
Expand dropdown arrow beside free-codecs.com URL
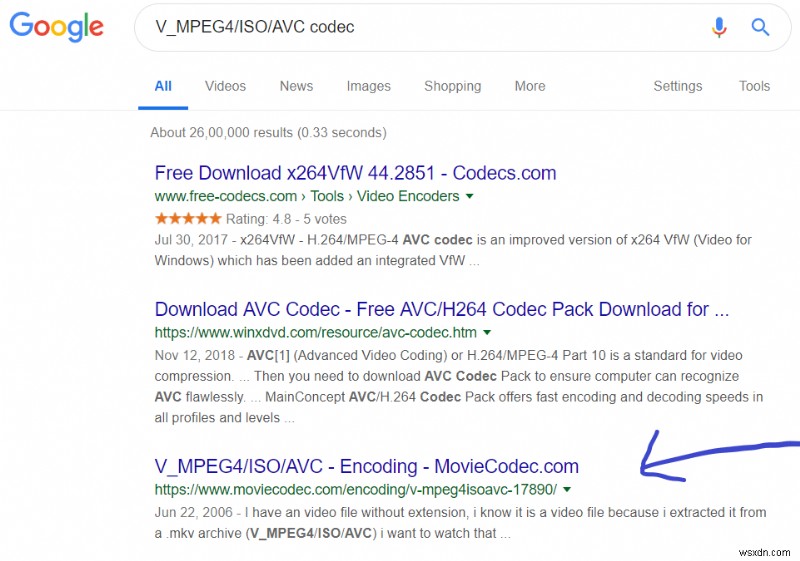tap(470, 196)
